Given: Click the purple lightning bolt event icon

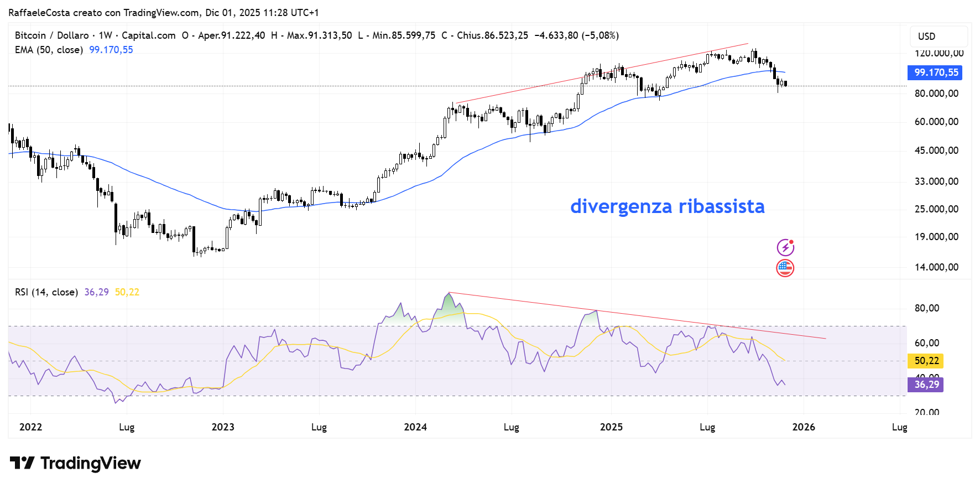Looking at the screenshot, I should pos(785,247).
